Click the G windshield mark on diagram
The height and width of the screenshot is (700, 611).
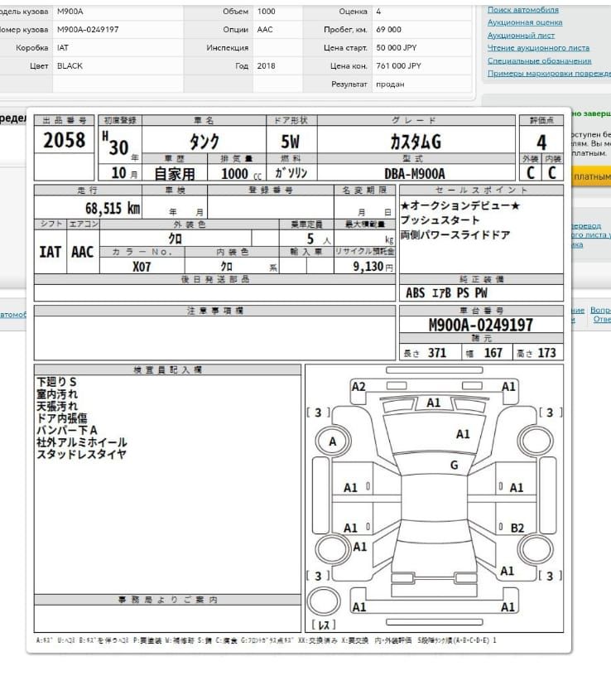click(454, 466)
